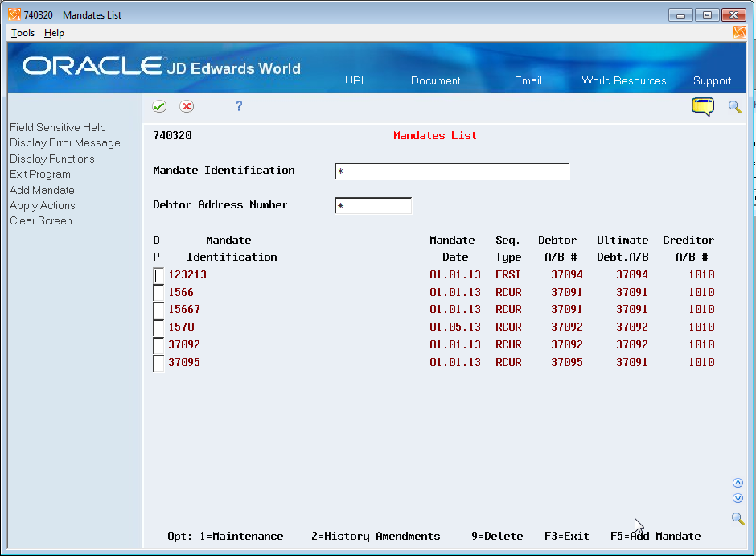
Task: Open help with the question mark icon
Action: pos(239,105)
